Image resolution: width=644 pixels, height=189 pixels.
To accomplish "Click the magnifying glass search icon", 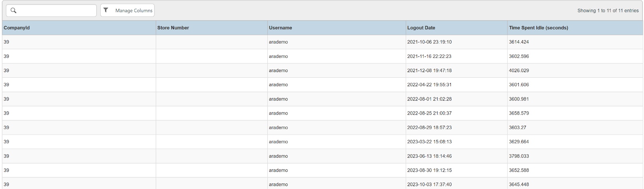I will (13, 10).
